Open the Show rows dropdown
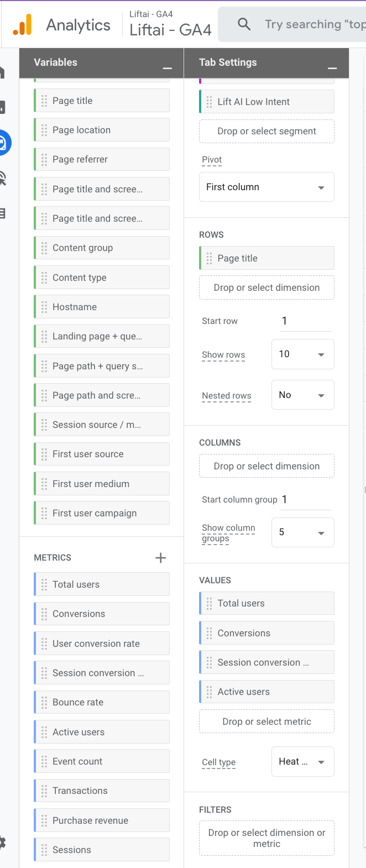The height and width of the screenshot is (868, 366). point(302,354)
